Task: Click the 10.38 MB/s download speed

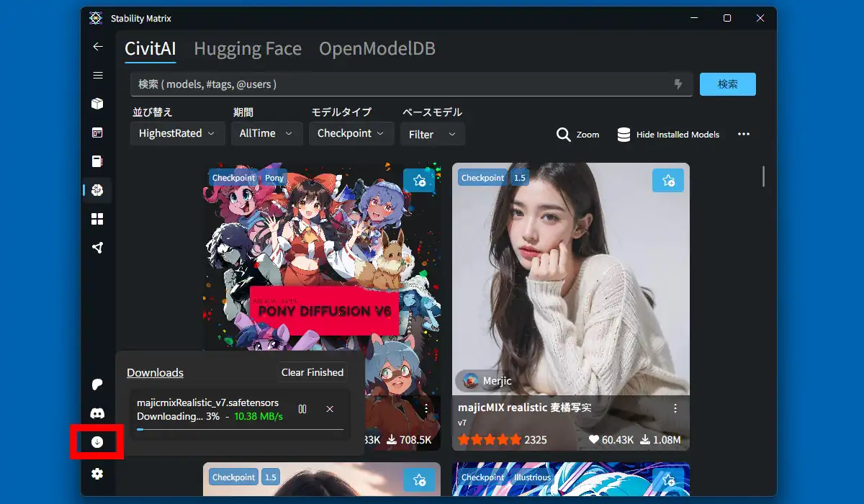Action: (x=258, y=416)
